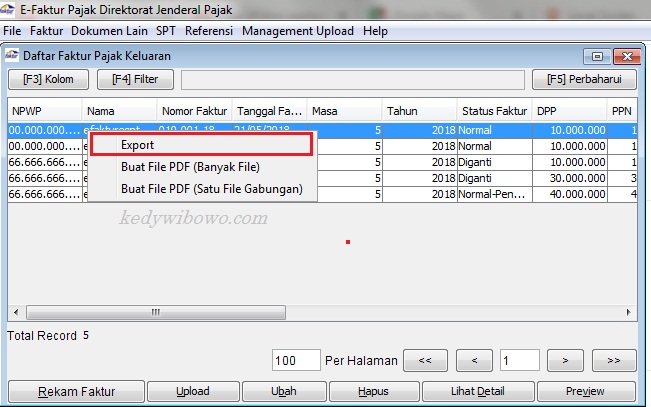The width and height of the screenshot is (651, 407).
Task: Sort by the PPN column header
Action: coord(622,111)
